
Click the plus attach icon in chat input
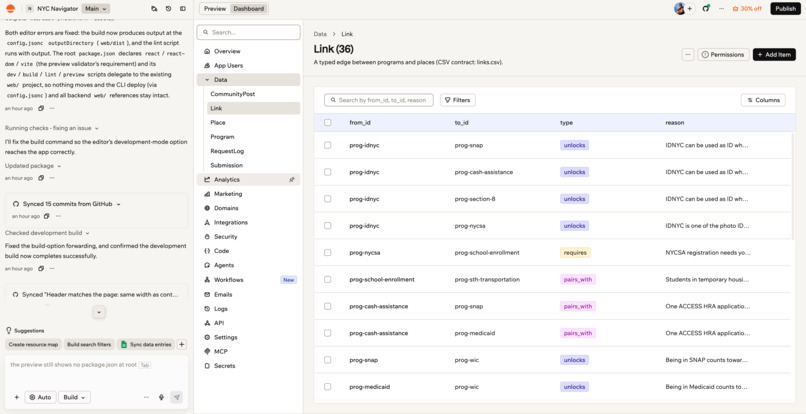[16, 398]
